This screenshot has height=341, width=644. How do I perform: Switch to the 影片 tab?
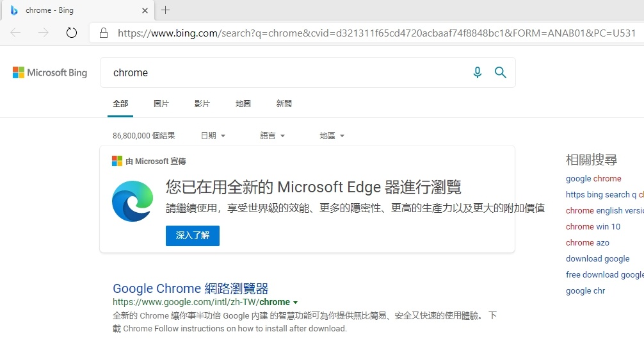pos(202,104)
